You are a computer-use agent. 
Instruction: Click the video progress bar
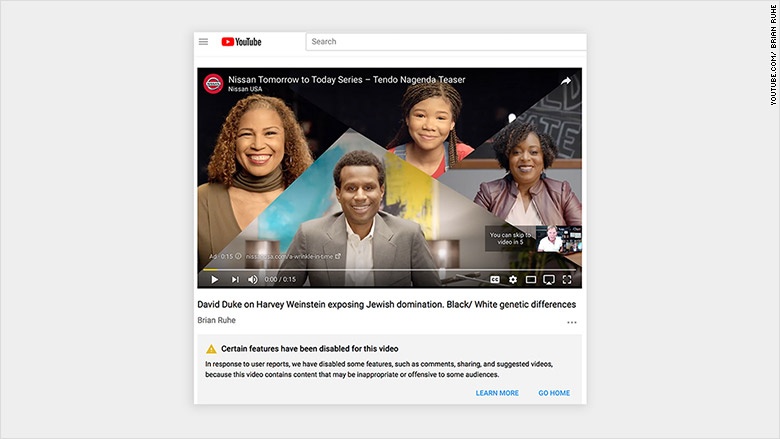[389, 269]
